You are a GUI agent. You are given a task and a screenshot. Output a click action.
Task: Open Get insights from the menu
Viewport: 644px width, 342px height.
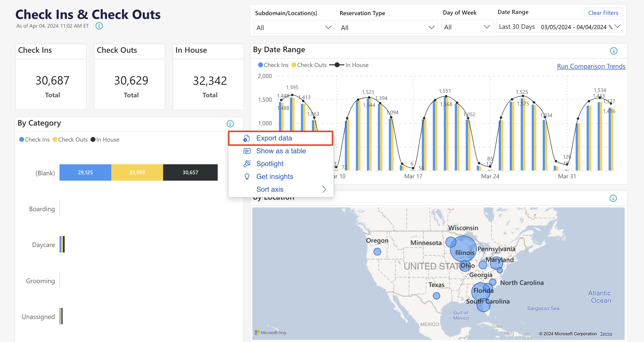pyautogui.click(x=275, y=176)
